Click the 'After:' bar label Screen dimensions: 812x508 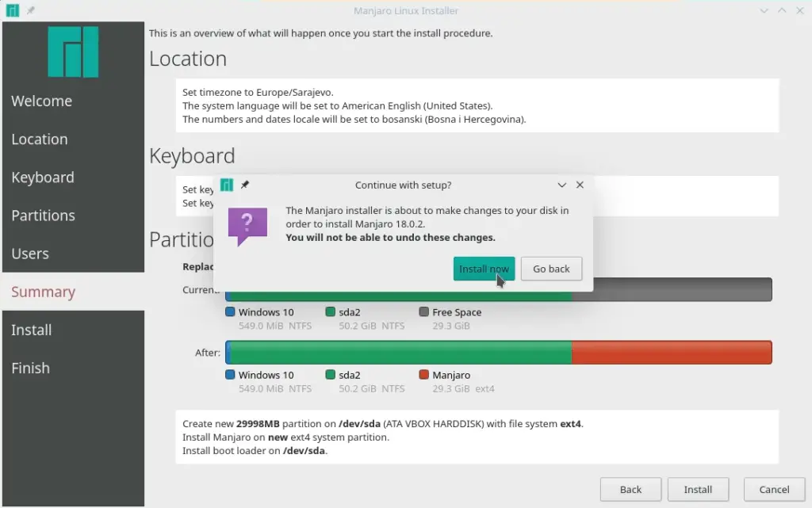208,353
